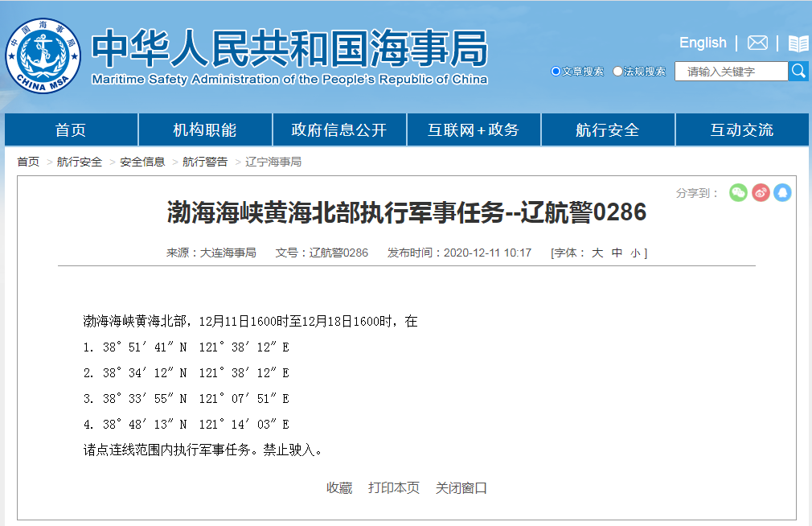Set font size to 小
The width and height of the screenshot is (812, 526).
635,253
